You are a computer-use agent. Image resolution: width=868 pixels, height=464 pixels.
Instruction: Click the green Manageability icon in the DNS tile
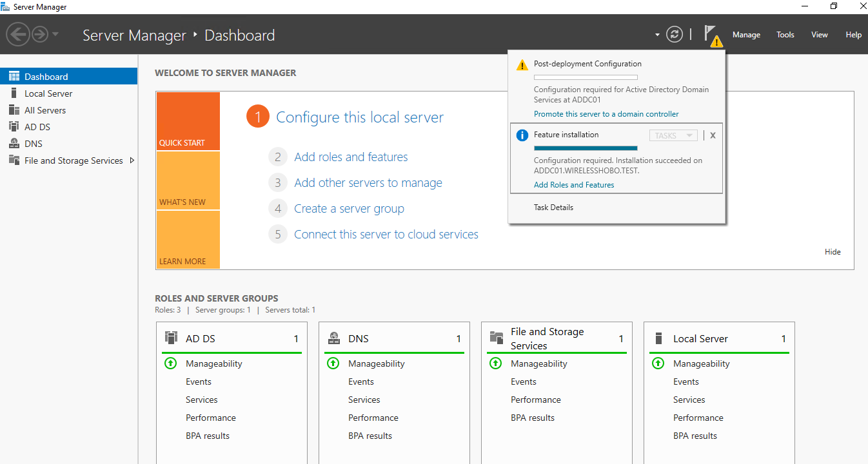click(333, 363)
